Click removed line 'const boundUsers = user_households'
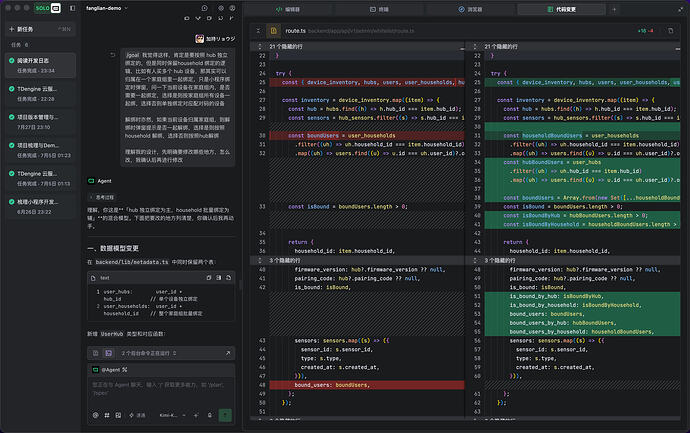The height and width of the screenshot is (433, 690). click(367, 136)
